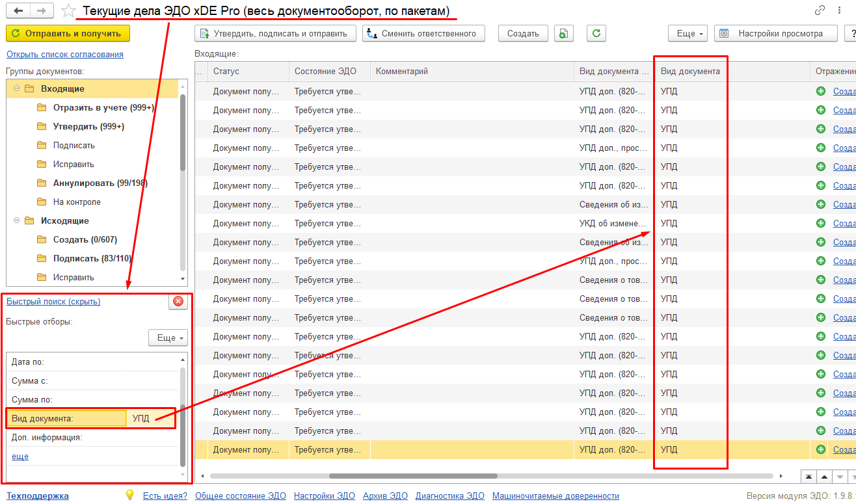
Task: Open Техподдержка link
Action: coord(38,496)
